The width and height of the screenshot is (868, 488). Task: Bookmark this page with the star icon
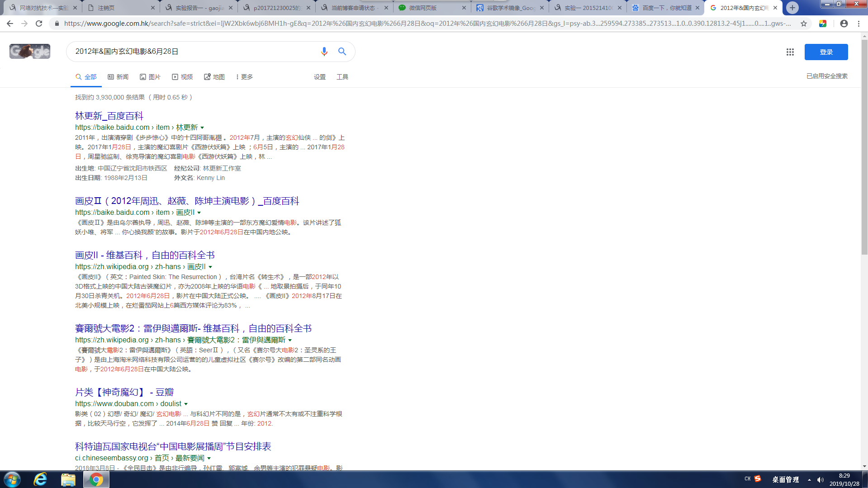(x=804, y=24)
